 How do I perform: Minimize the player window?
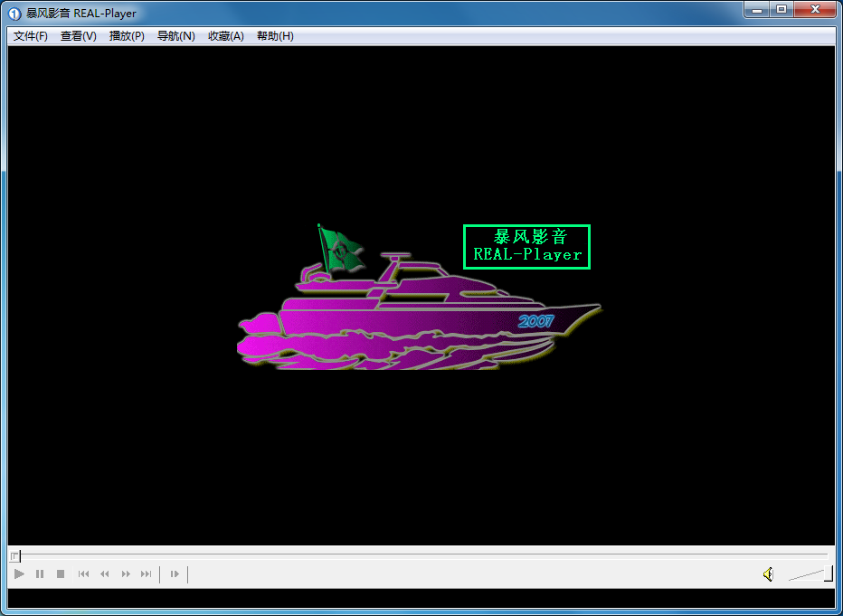757,10
